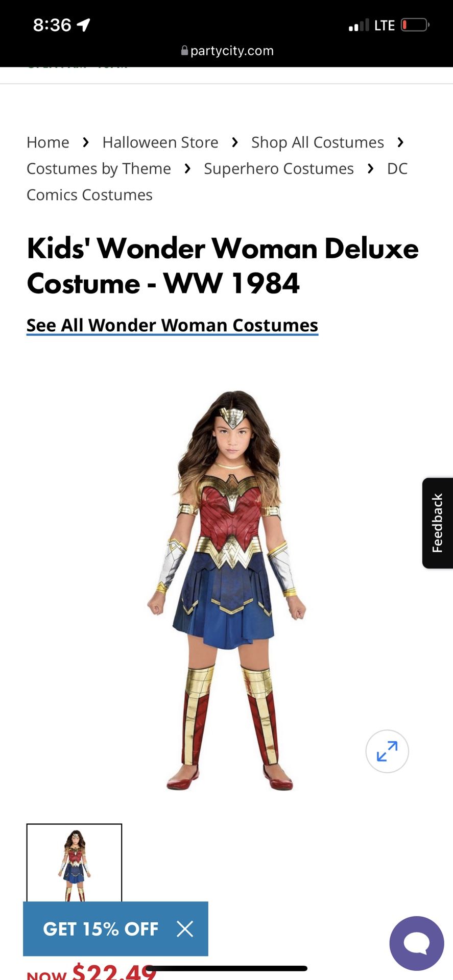
Task: Tap the expand image arrows icon
Action: pos(387,751)
